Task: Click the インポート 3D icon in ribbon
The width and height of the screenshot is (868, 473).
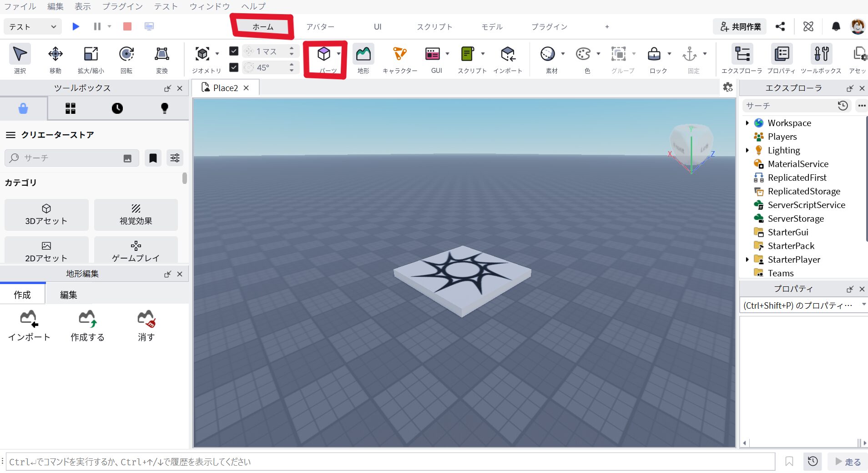Action: [x=508, y=59]
